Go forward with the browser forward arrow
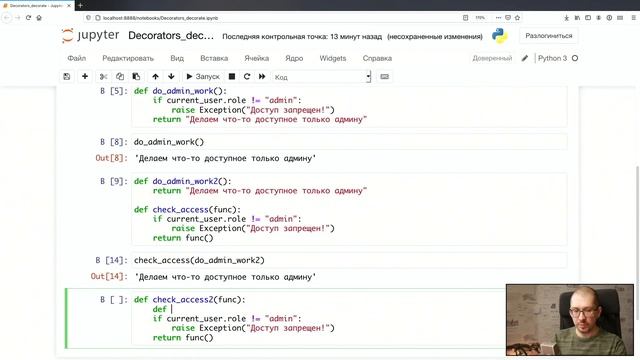This screenshot has height=360, width=640. pyautogui.click(x=18, y=18)
